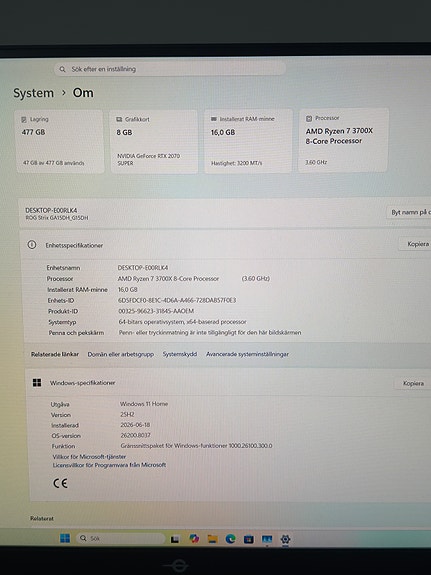Copy device specs with Kopiera button
This screenshot has height=575, width=431.
418,244
